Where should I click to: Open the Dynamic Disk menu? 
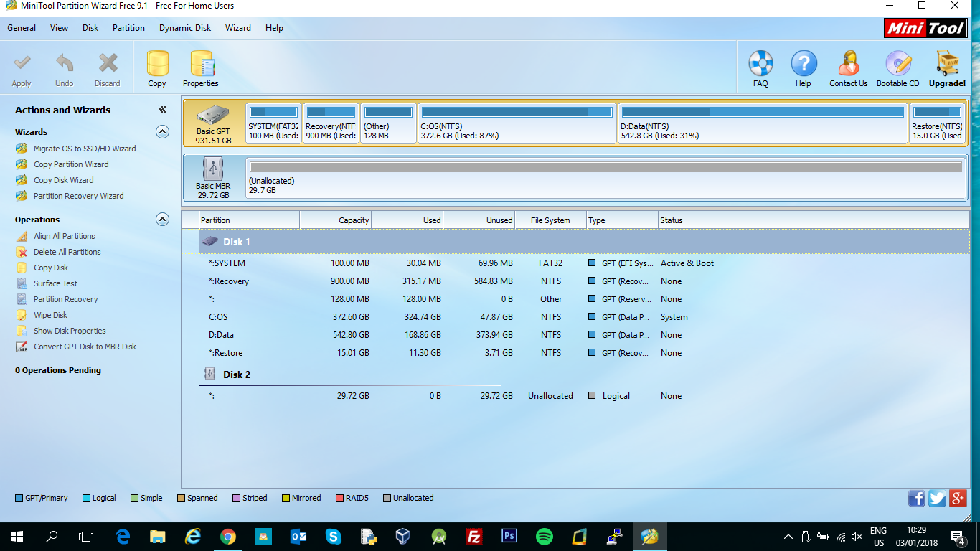(185, 28)
